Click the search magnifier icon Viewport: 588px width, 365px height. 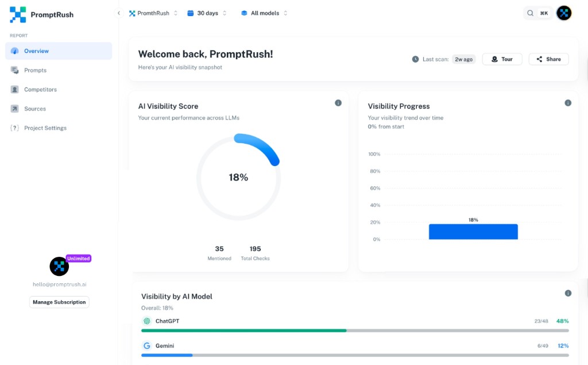pos(531,13)
